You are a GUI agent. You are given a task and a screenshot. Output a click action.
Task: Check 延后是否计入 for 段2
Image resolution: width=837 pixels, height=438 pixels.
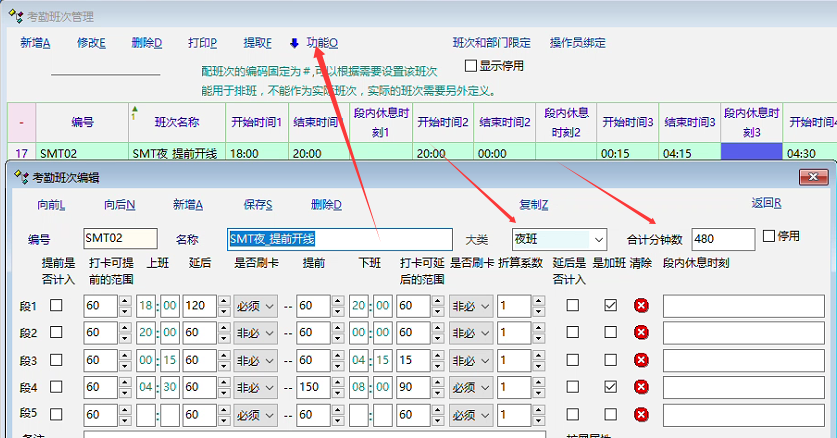pyautogui.click(x=573, y=332)
